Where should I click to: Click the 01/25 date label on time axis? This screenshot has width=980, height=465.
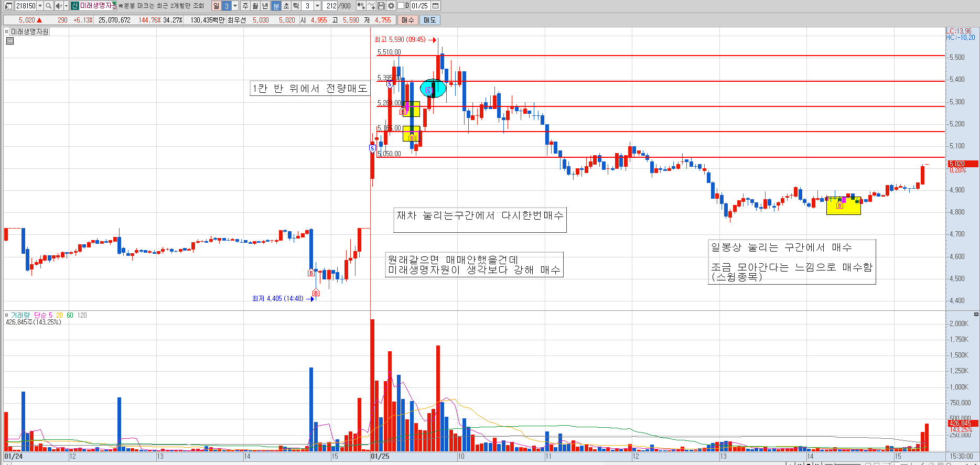pos(380,457)
